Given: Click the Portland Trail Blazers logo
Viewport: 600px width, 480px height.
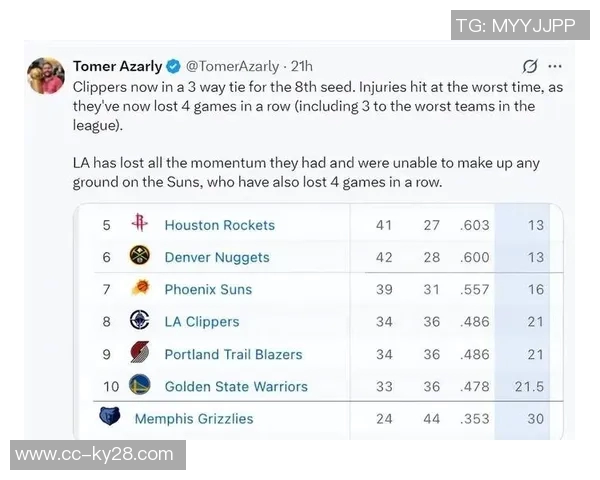Looking at the screenshot, I should pyautogui.click(x=139, y=354).
